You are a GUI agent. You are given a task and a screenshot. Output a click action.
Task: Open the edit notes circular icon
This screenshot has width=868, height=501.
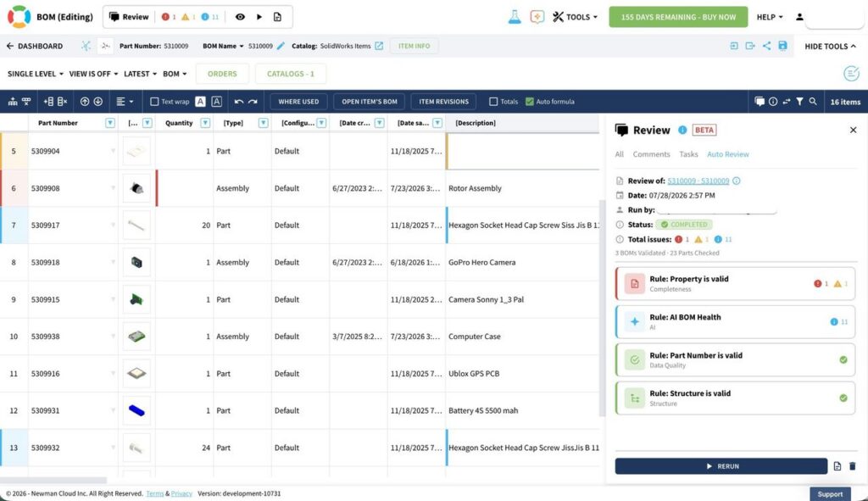point(851,73)
